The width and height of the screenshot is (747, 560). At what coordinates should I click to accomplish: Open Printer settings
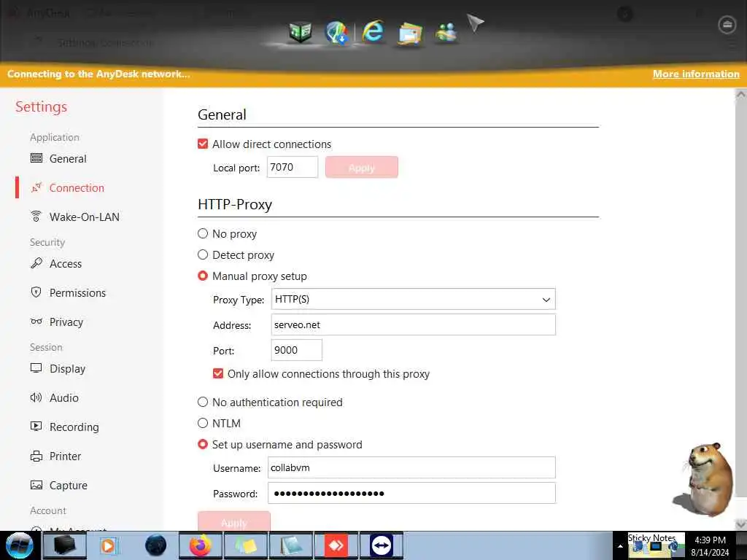(55, 456)
